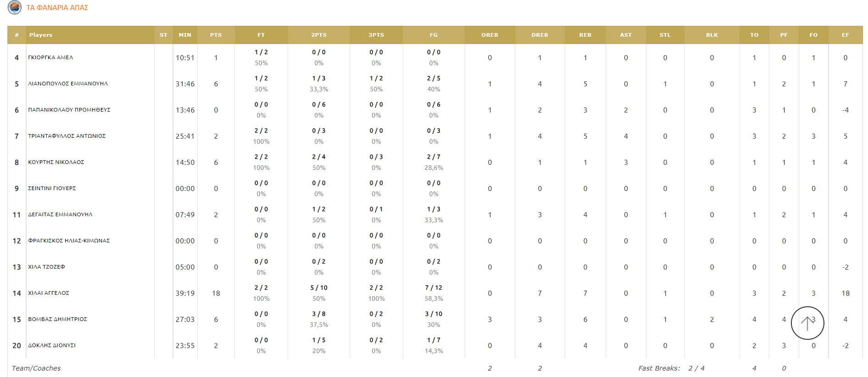Select the EF column header
868x377 pixels.
click(845, 35)
